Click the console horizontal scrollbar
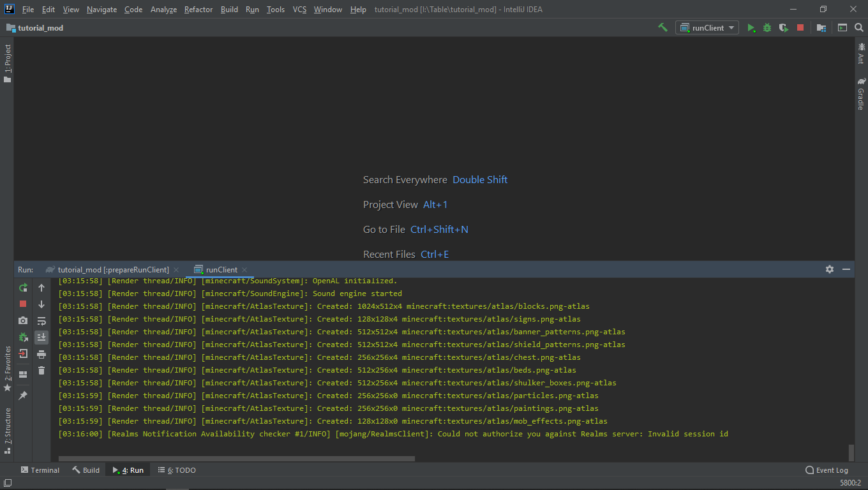Image resolution: width=868 pixels, height=490 pixels. [236, 458]
